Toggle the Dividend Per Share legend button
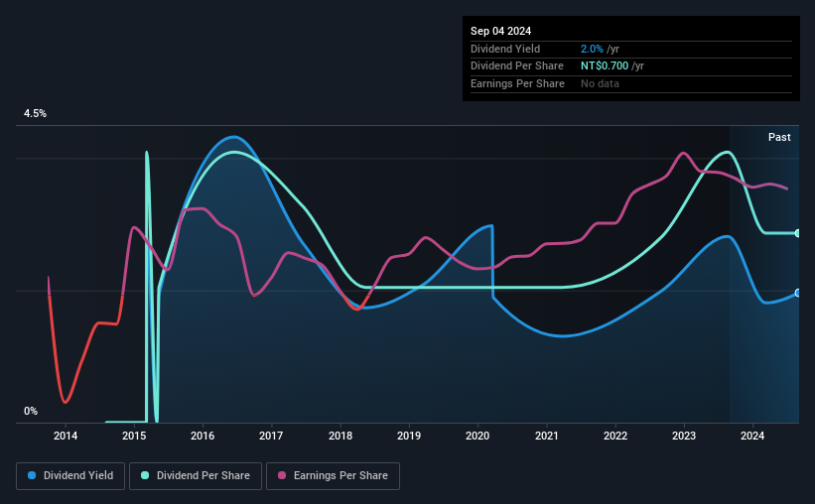This screenshot has height=504, width=815. coord(196,476)
